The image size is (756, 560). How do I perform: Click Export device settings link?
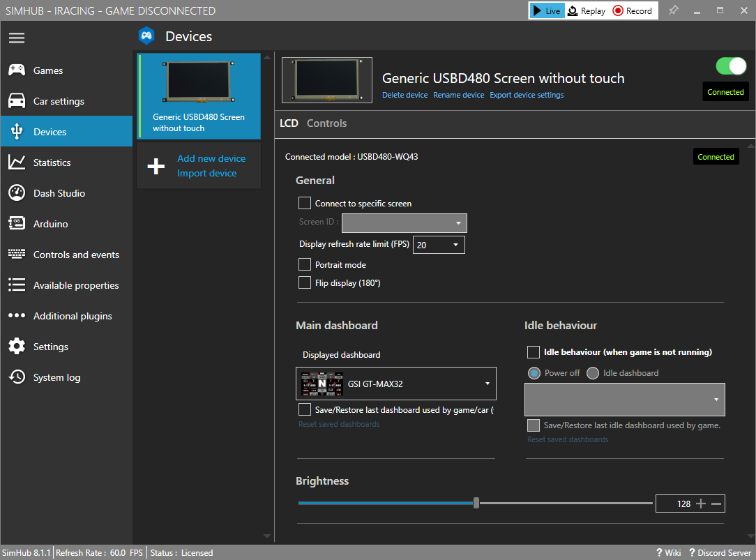527,95
